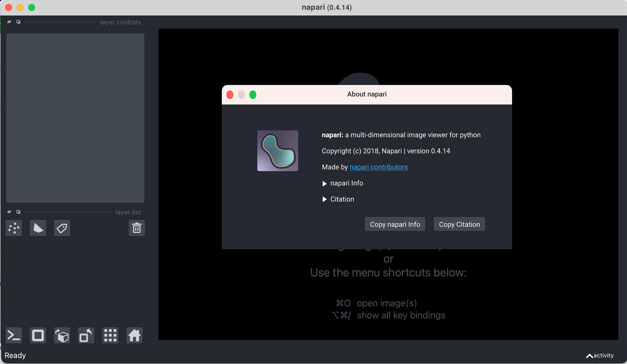
Task: Click the new labels layer icon
Action: click(x=62, y=228)
